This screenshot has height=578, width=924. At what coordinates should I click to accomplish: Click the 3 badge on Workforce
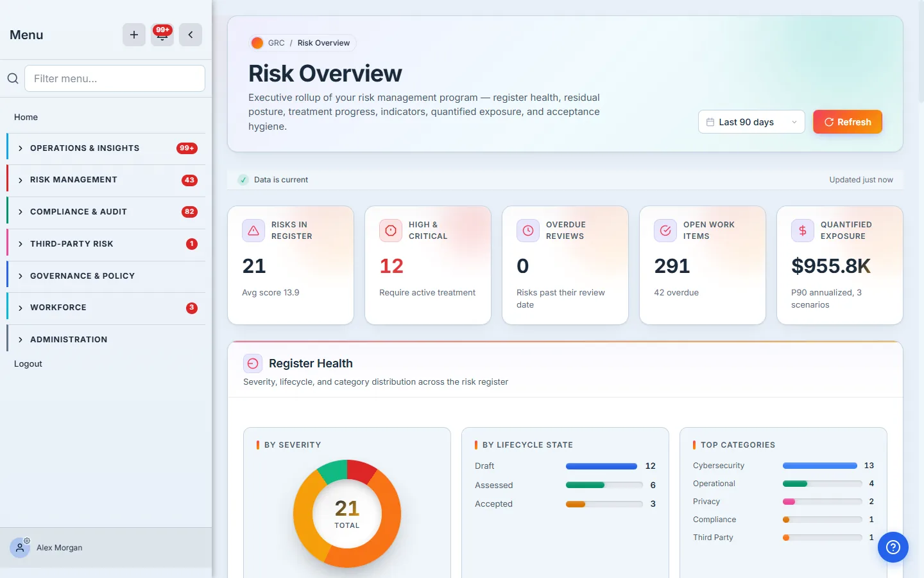click(191, 308)
